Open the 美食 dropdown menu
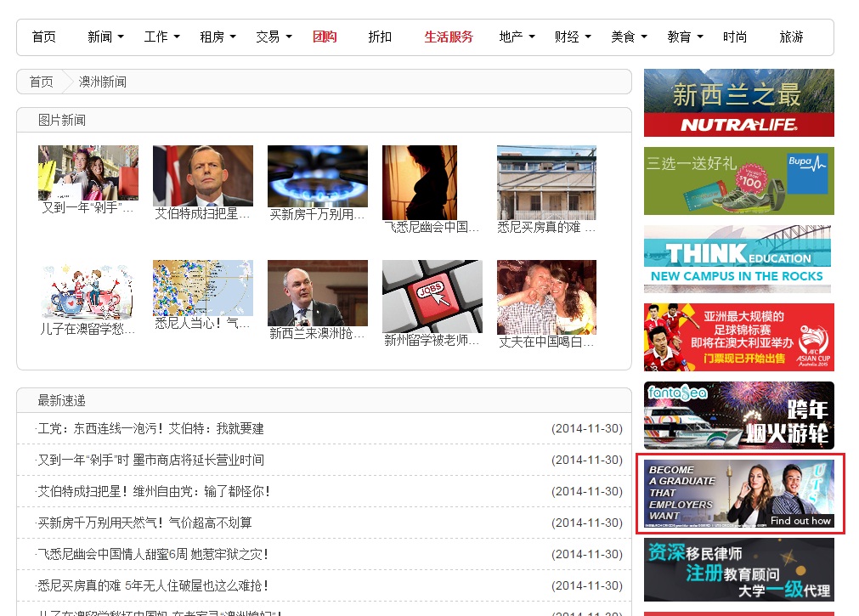This screenshot has height=616, width=859. pos(629,37)
